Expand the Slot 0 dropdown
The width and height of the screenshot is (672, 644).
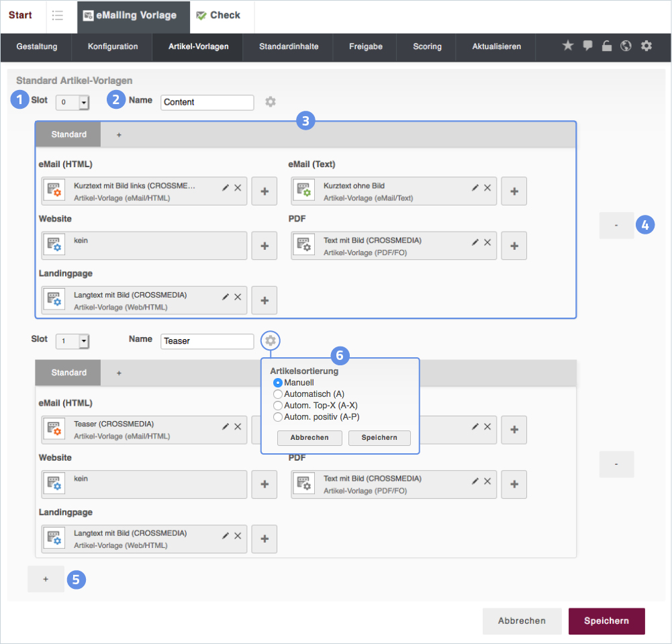click(84, 103)
